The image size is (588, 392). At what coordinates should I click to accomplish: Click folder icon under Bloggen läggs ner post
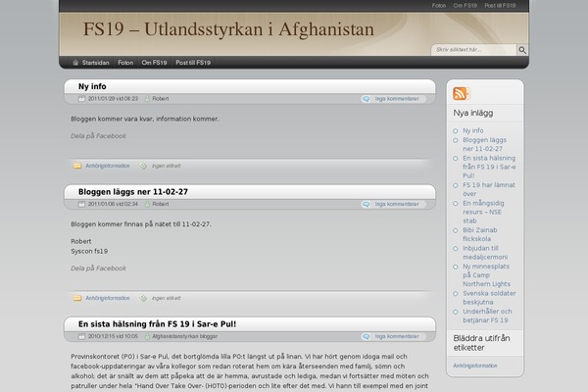(x=77, y=298)
